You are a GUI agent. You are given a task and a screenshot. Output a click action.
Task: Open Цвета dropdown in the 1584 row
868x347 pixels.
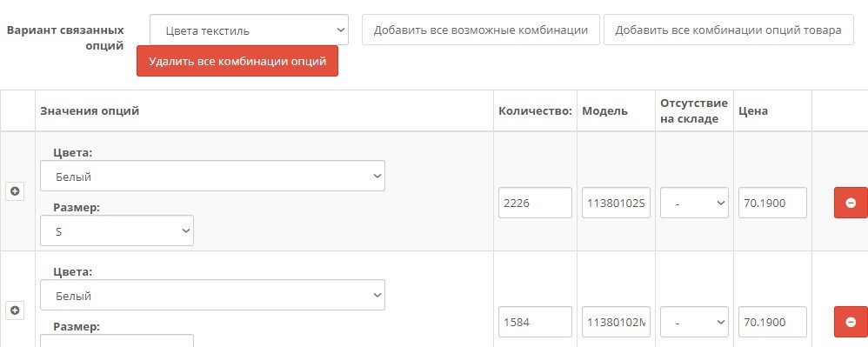tap(212, 295)
